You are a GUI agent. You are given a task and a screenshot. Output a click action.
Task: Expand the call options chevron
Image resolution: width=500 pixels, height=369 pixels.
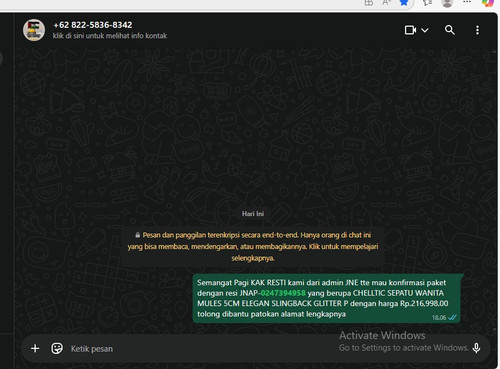(x=425, y=30)
